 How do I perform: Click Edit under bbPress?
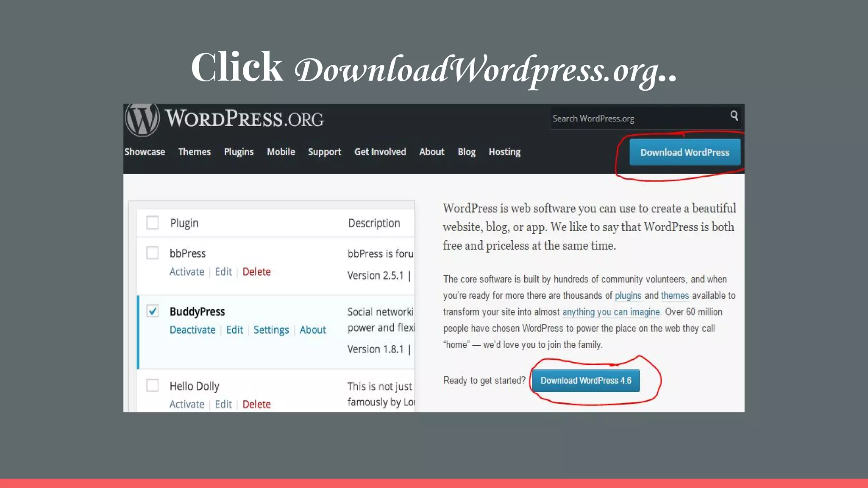pos(223,272)
